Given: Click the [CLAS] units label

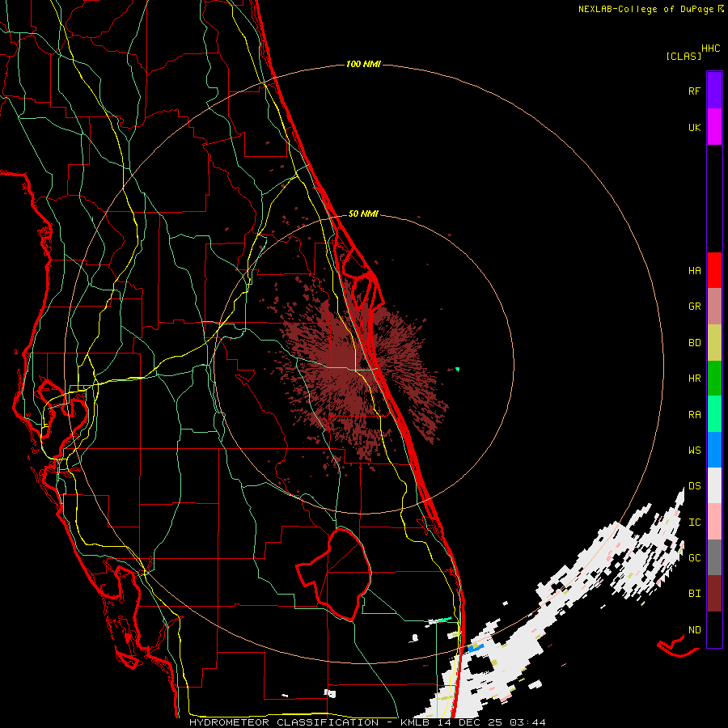Looking at the screenshot, I should coord(684,56).
